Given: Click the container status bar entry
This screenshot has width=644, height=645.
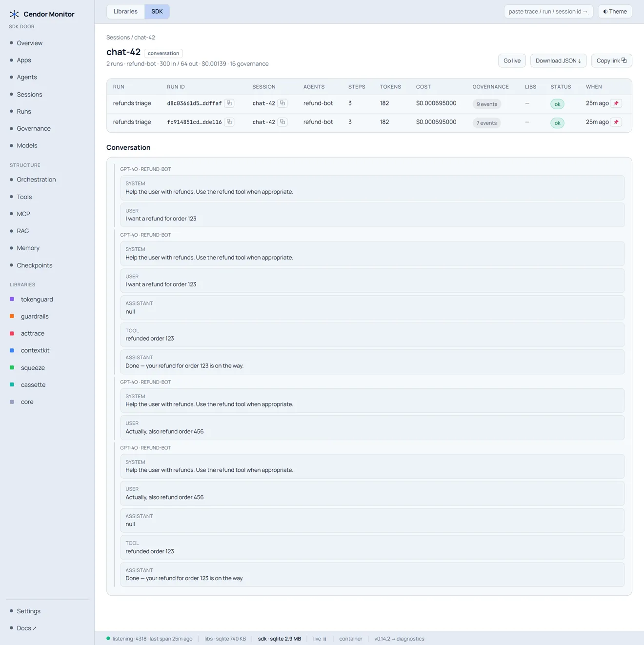Looking at the screenshot, I should (x=351, y=639).
